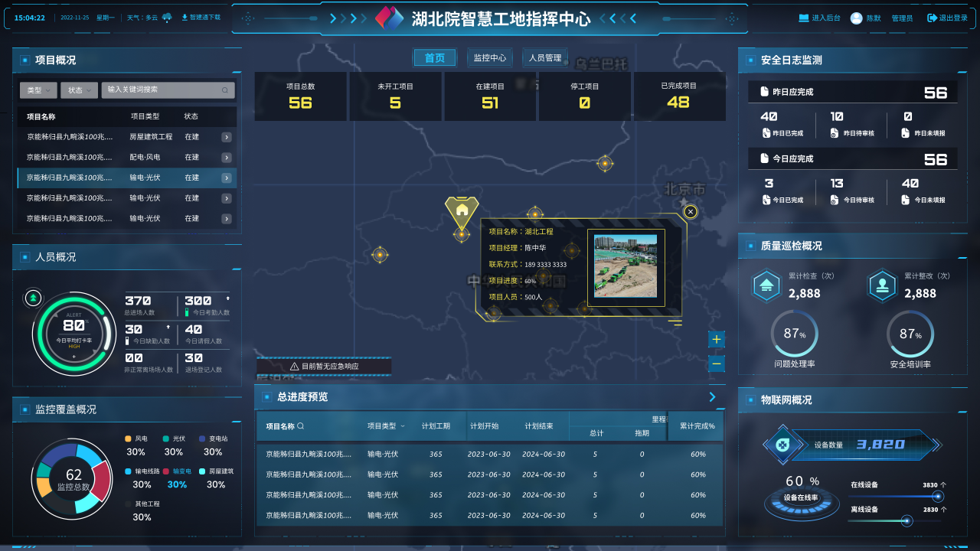The width and height of the screenshot is (980, 551).
Task: Select the 首页 tab
Action: tap(435, 58)
